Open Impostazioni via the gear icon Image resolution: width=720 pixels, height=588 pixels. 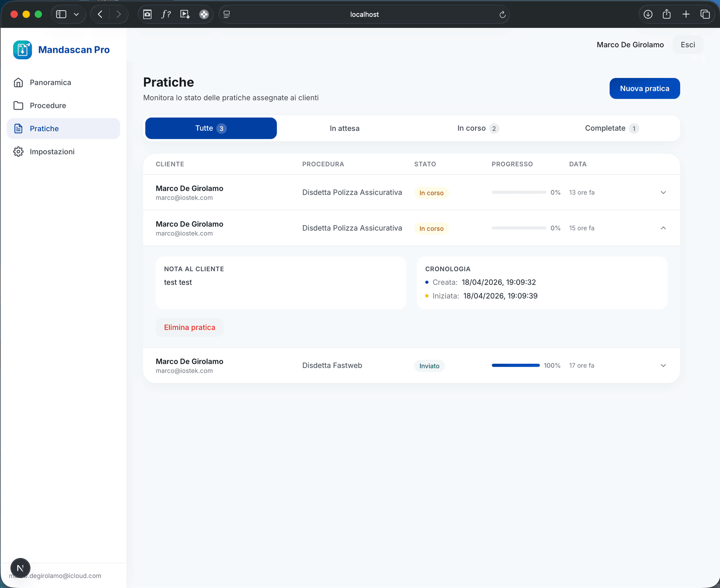(19, 151)
